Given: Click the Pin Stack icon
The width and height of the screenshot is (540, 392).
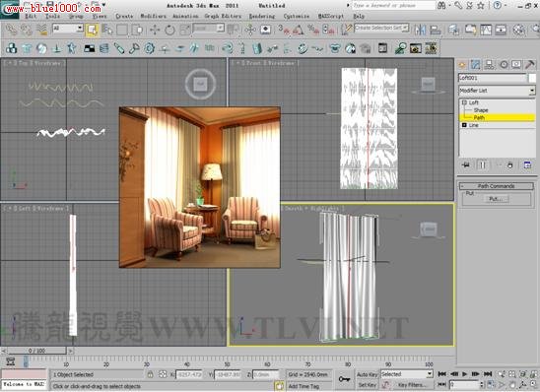Looking at the screenshot, I should [x=466, y=164].
